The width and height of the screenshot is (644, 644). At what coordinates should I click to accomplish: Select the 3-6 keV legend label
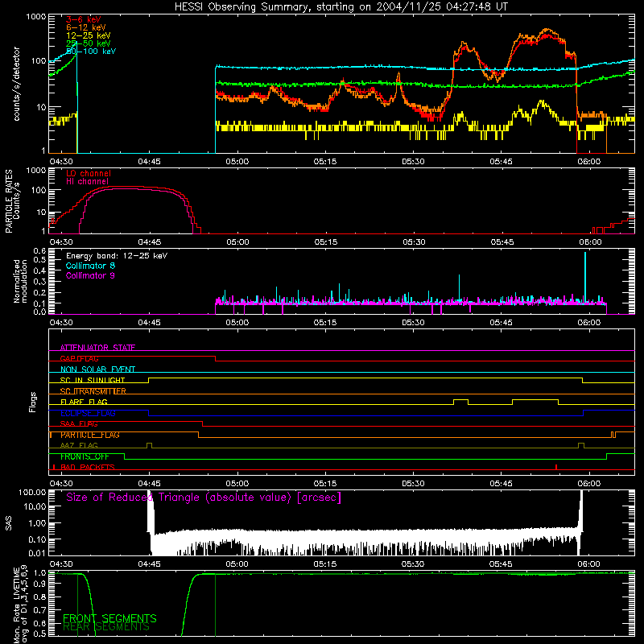tap(84, 19)
